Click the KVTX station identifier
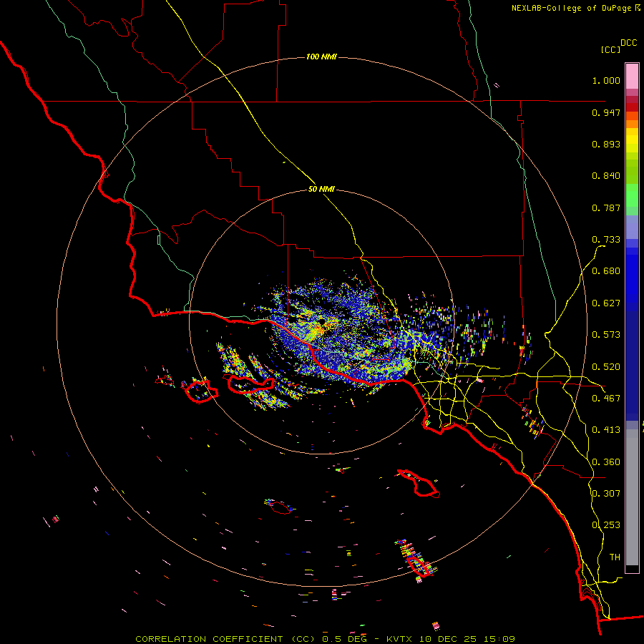The width and height of the screenshot is (644, 644). pyautogui.click(x=399, y=639)
